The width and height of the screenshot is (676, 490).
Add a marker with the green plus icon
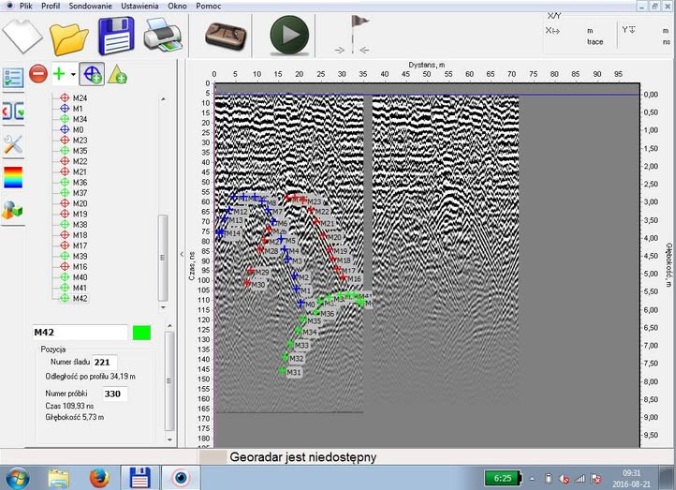click(59, 74)
